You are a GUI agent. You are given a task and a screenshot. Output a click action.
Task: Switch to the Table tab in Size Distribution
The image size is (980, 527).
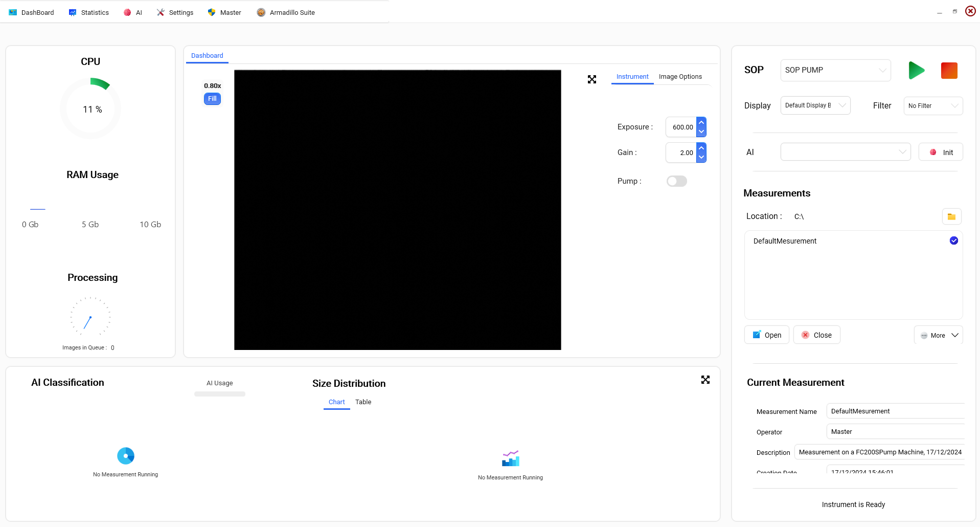click(363, 402)
